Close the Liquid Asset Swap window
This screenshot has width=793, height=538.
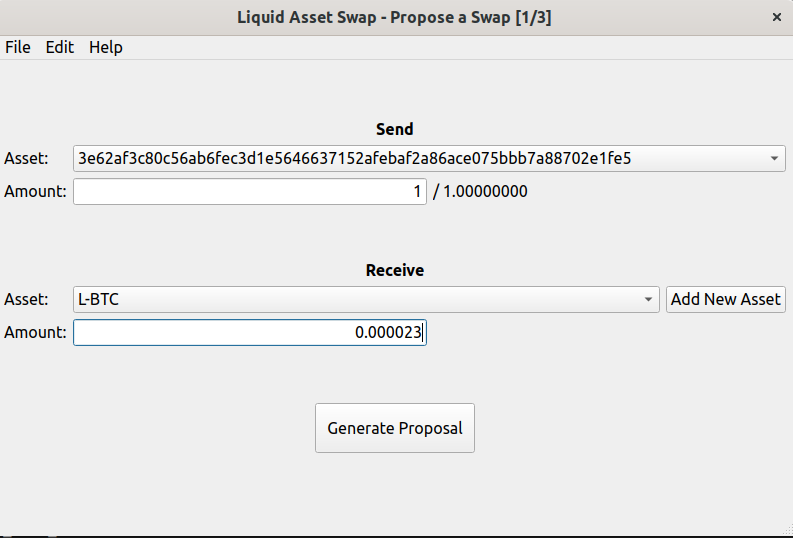click(x=777, y=17)
